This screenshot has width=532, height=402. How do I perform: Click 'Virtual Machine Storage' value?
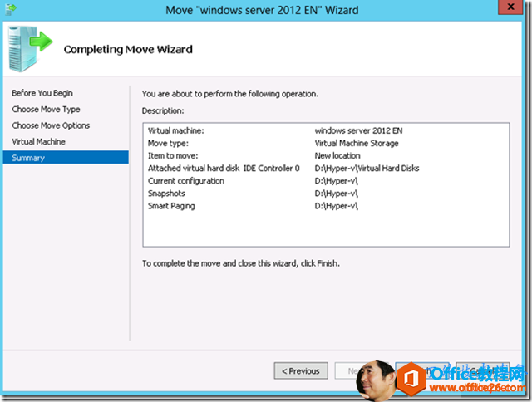(357, 144)
